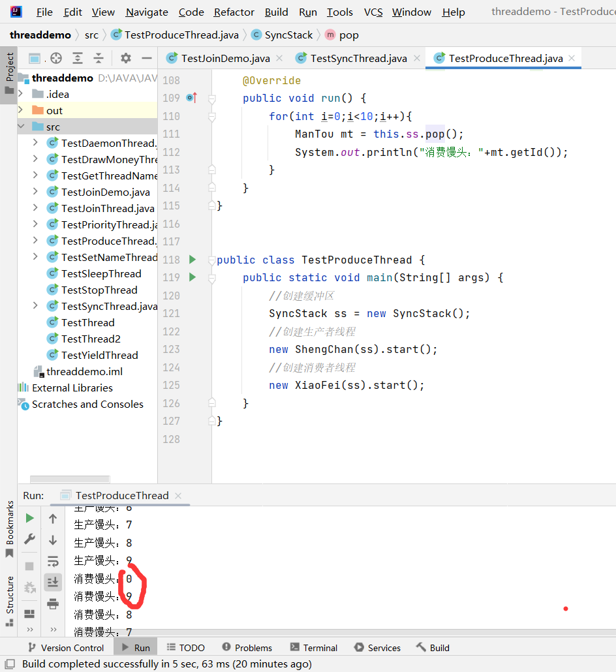
Task: Click tool window quick-access icon in status bar
Action: point(9,664)
